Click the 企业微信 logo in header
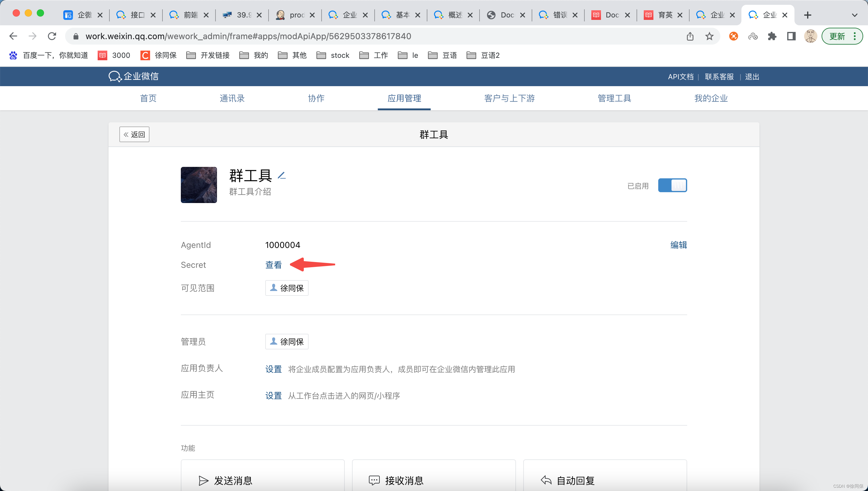868x491 pixels. tap(134, 77)
